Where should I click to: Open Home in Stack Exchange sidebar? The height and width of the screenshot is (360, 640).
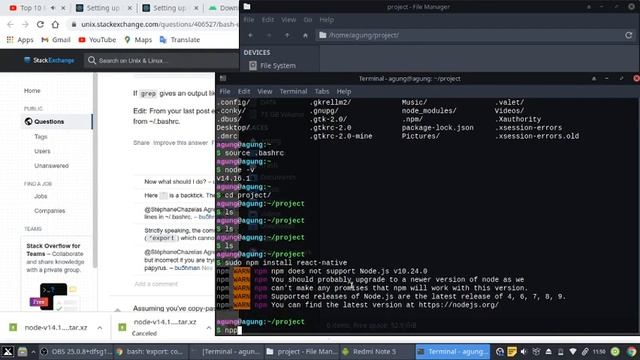click(x=32, y=91)
